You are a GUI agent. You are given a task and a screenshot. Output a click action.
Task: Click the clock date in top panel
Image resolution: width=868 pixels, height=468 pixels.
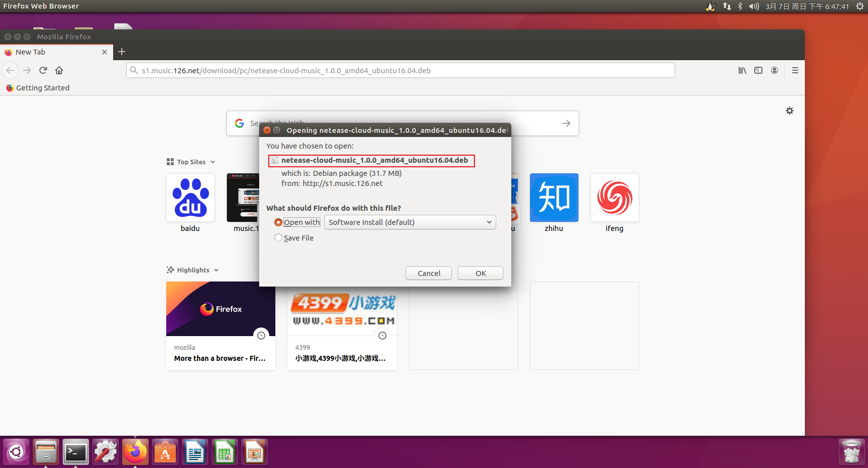807,6
